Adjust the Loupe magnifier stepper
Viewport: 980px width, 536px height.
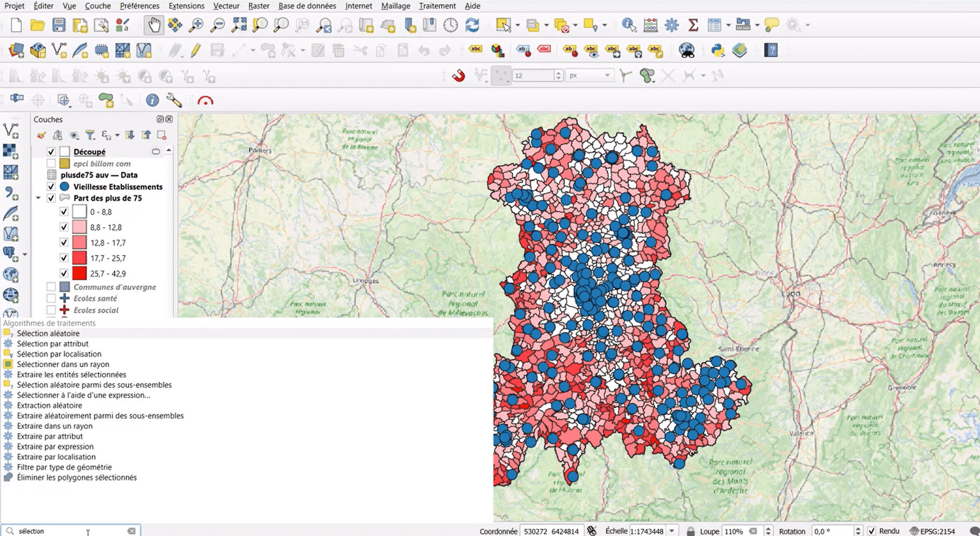coord(768,531)
